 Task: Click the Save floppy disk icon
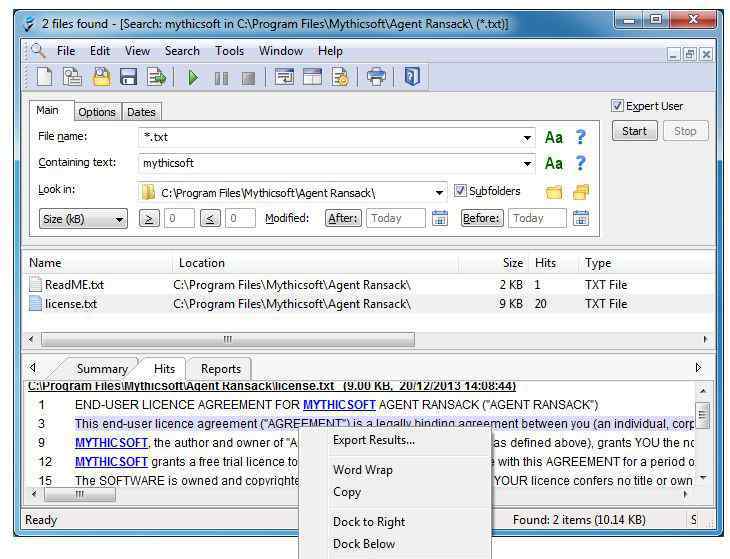click(x=128, y=76)
